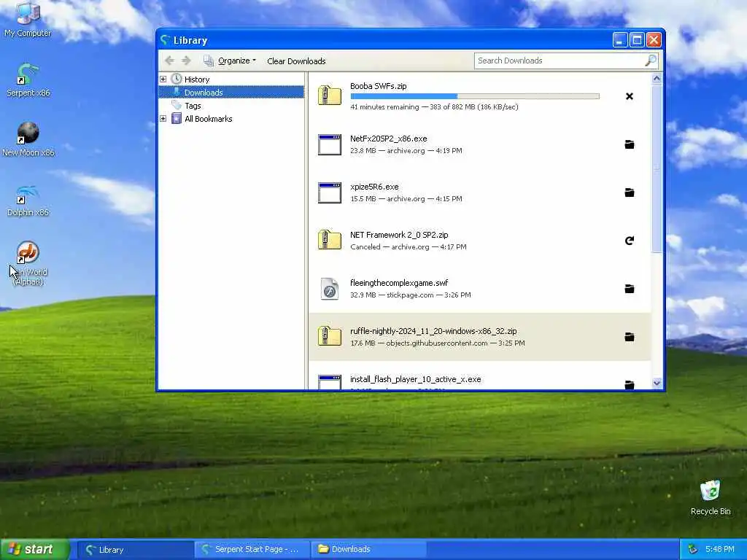Select the Serpent x86 desktop shortcut
This screenshot has height=560, width=747.
[x=28, y=80]
